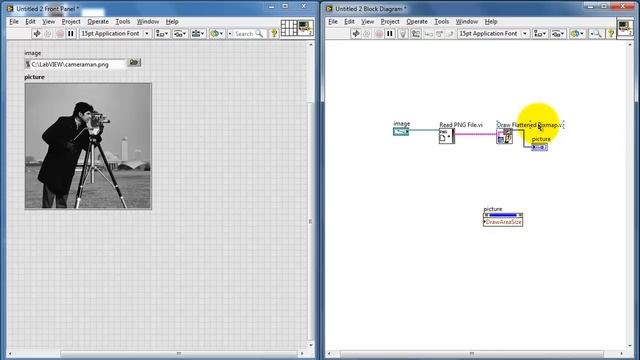The width and height of the screenshot is (640, 360).
Task: Open the search options arrow beside the Search field
Action: pyautogui.click(x=230, y=33)
